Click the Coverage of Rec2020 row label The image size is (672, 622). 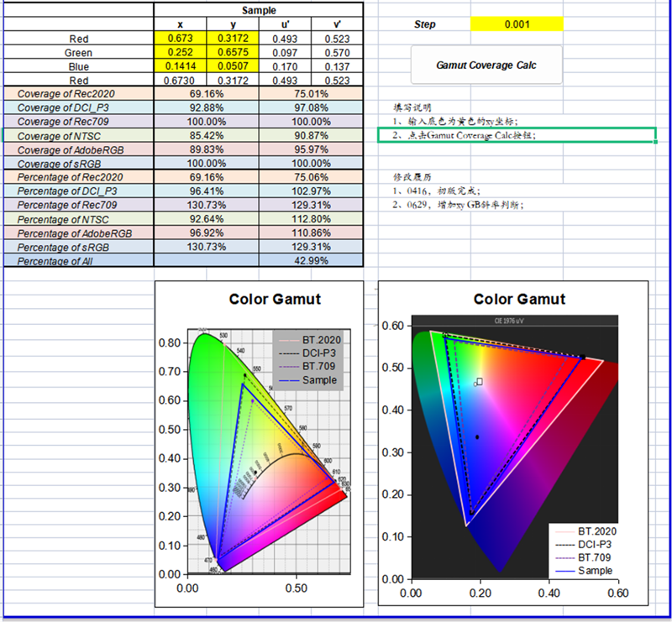(78, 94)
